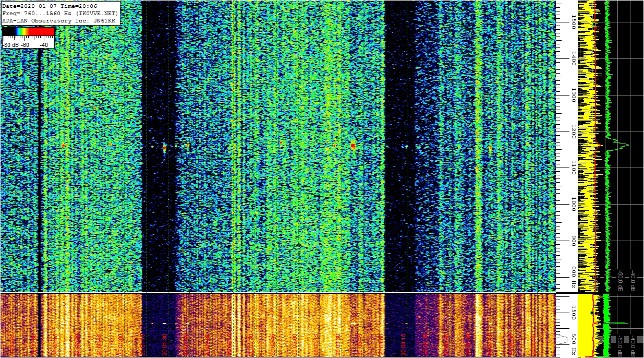644x358 pixels.
Task: Click the 1400 frequency axis label
Action: click(573, 58)
